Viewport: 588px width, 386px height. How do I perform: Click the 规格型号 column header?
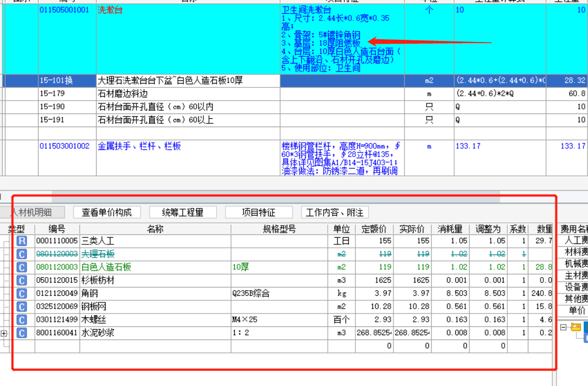pyautogui.click(x=280, y=229)
